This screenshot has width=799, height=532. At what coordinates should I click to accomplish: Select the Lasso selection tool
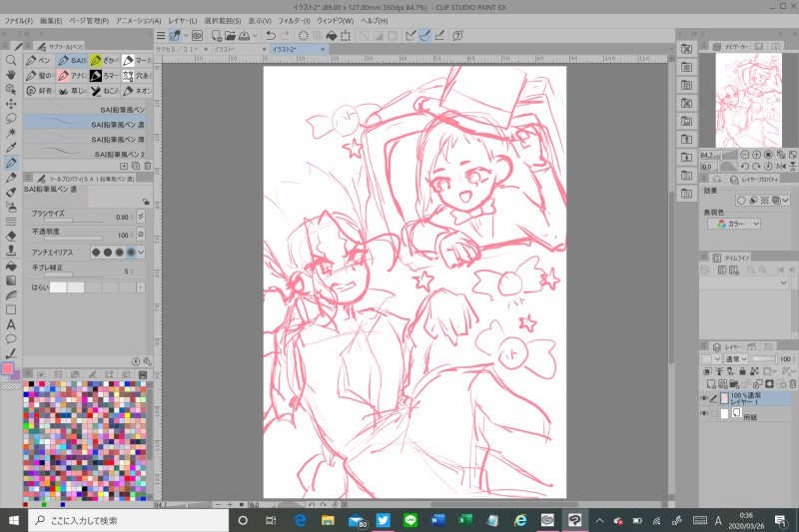11,119
